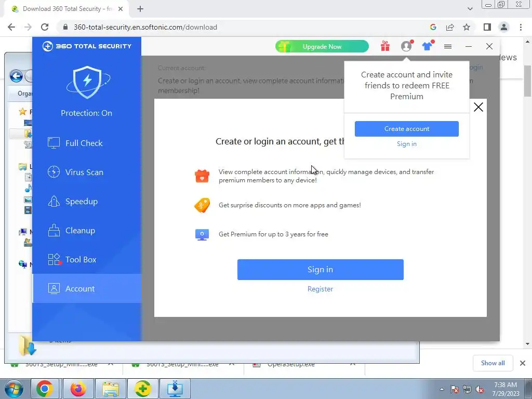Click the Upgrade Now button

click(322, 46)
